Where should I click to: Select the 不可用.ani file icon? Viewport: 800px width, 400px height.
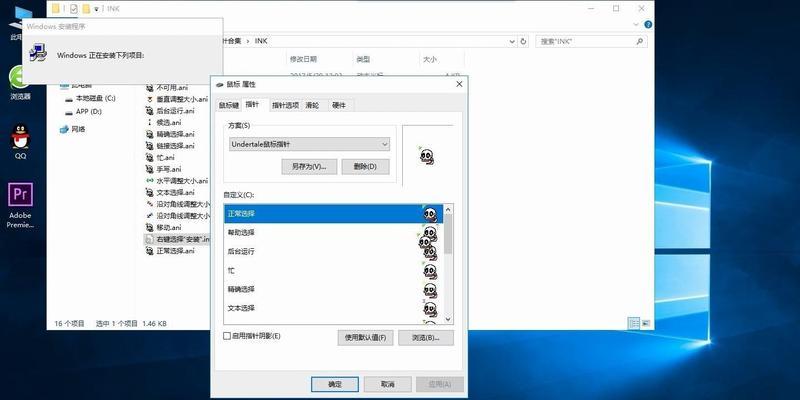[x=149, y=87]
